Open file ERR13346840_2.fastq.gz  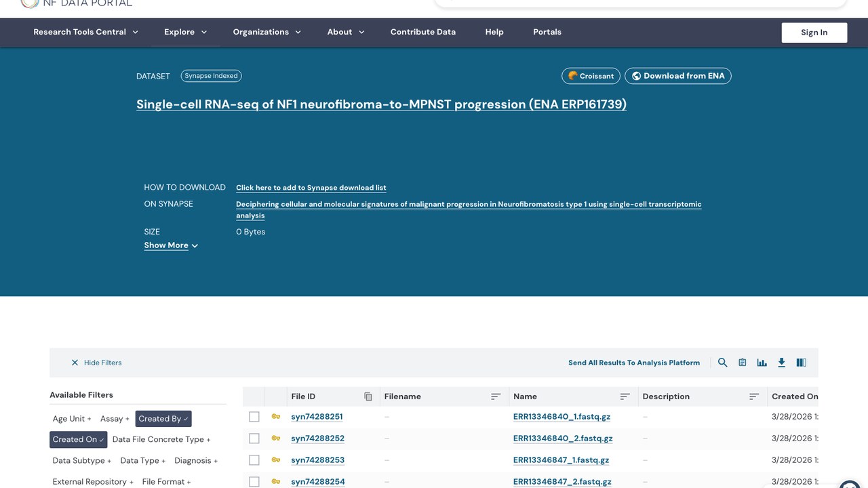pos(563,439)
